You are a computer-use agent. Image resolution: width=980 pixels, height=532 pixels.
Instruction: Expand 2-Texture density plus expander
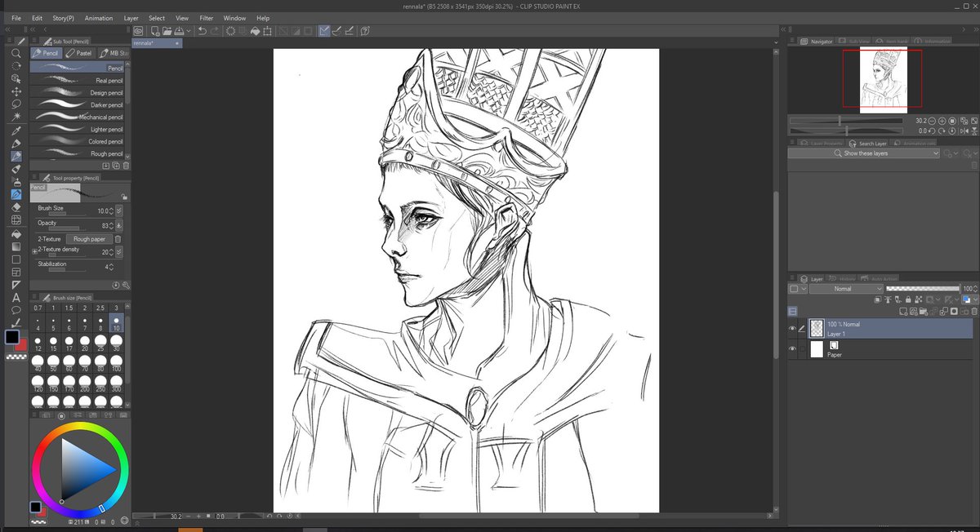click(x=34, y=252)
